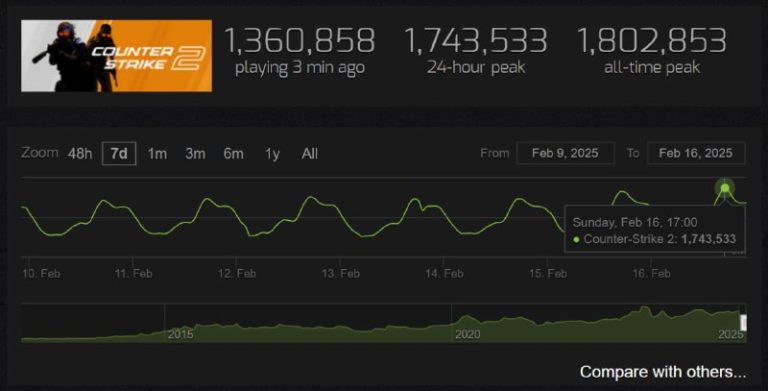Click the 2015 area in the navigator timeline
The width and height of the screenshot is (768, 391).
pyautogui.click(x=180, y=335)
